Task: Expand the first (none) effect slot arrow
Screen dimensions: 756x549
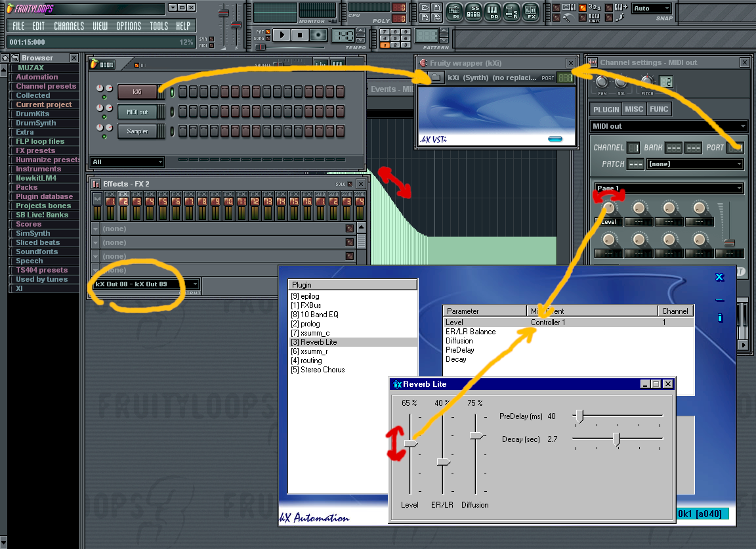Action: 95,229
